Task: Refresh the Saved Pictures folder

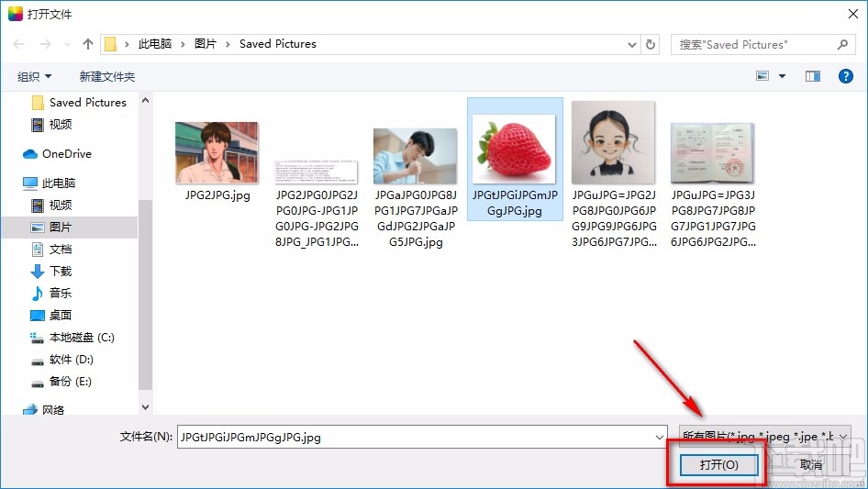Action: pyautogui.click(x=651, y=44)
